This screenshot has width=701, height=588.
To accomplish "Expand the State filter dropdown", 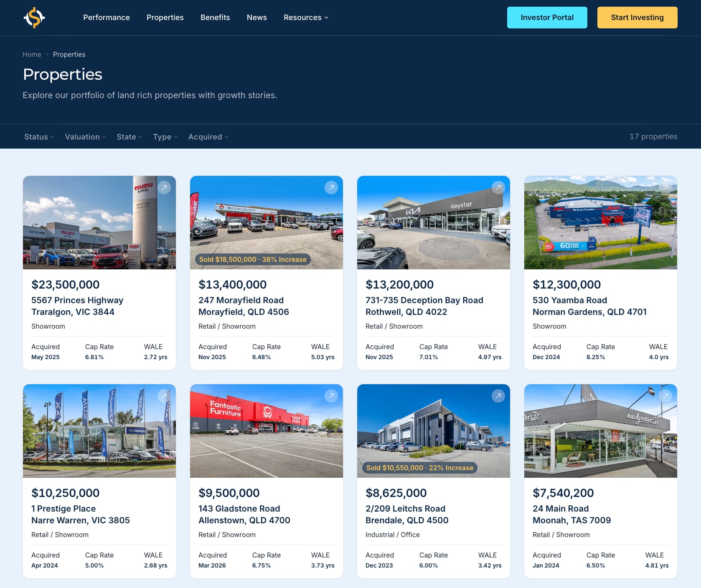I will point(130,137).
